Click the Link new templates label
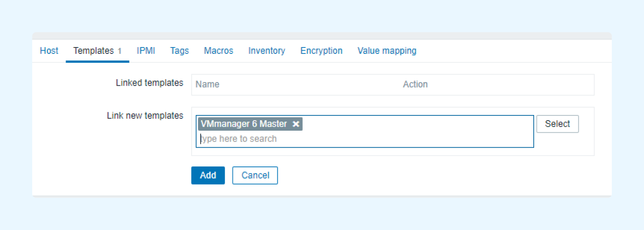This screenshot has height=230, width=644. [x=145, y=116]
